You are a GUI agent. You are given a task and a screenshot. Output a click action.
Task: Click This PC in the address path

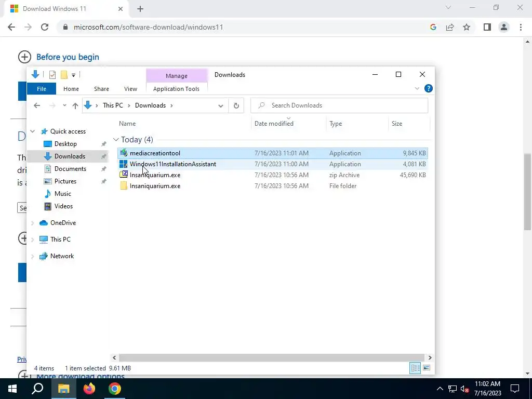tap(113, 105)
